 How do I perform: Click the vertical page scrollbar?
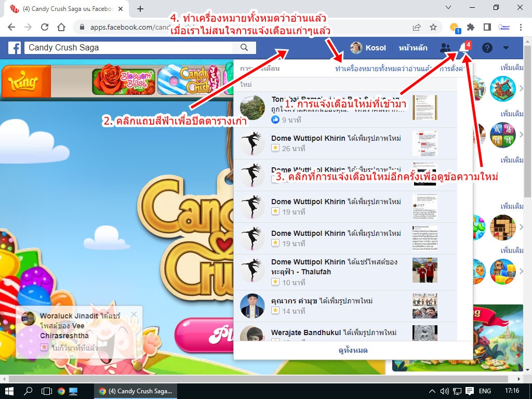[527, 121]
